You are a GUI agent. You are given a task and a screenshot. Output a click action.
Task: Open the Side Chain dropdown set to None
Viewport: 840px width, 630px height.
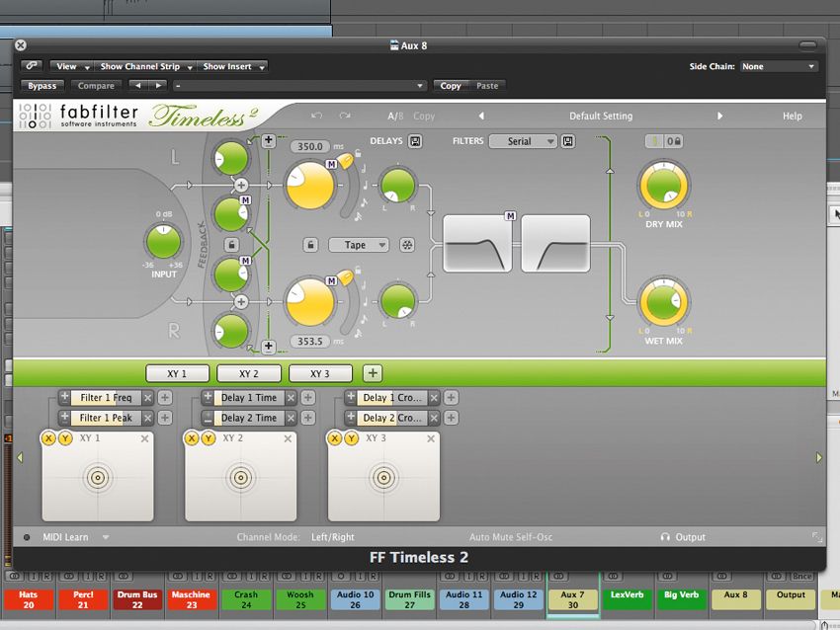tap(777, 66)
